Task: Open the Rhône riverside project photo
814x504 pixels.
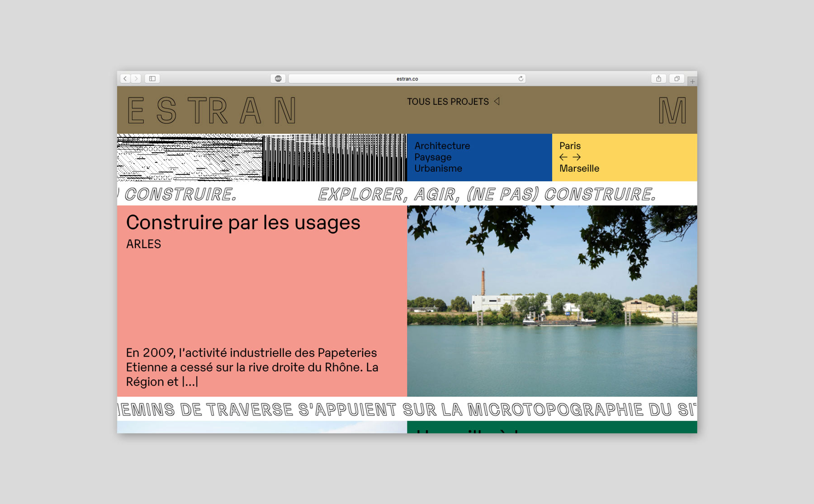Action: pyautogui.click(x=552, y=301)
